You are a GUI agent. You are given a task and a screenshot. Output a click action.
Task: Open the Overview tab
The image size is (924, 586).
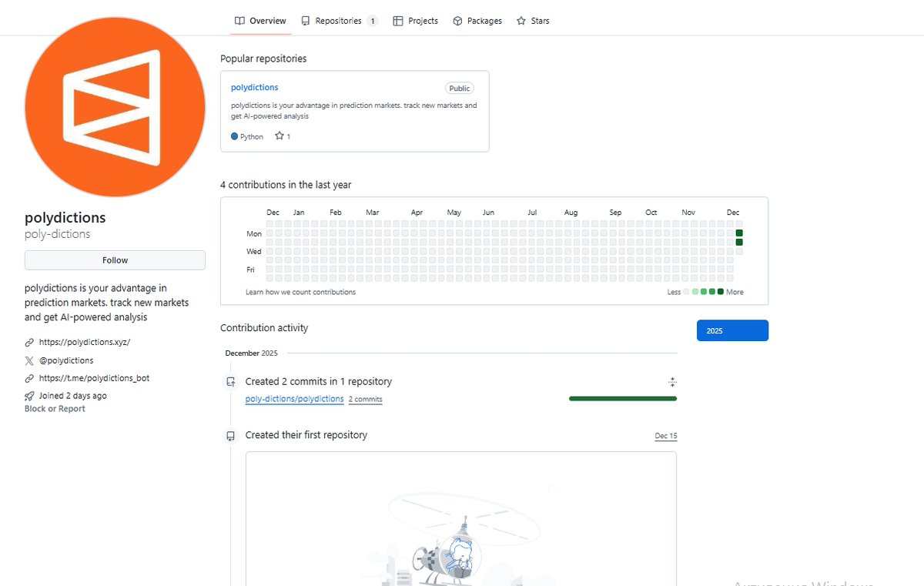[x=260, y=21]
